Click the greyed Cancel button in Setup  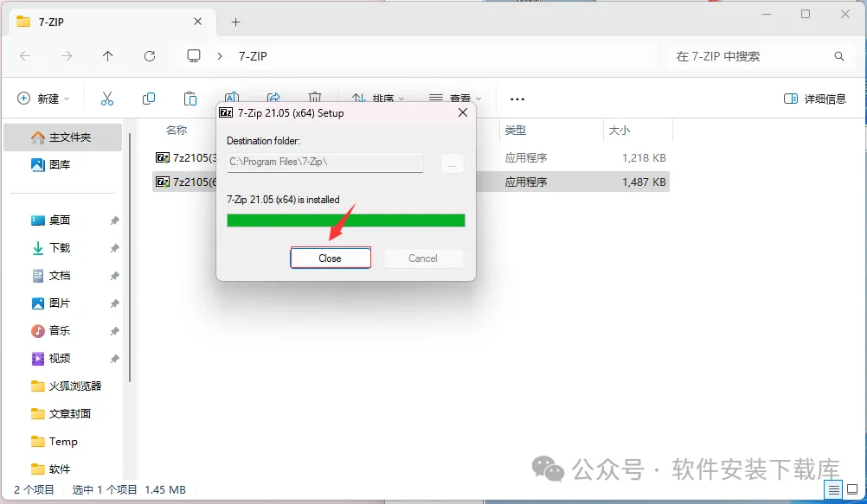[423, 258]
